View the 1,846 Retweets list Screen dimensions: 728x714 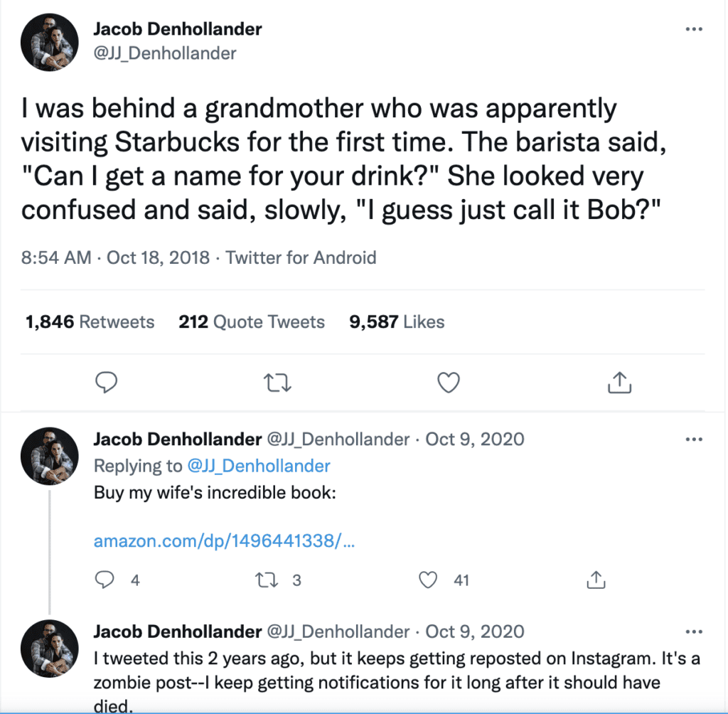(x=90, y=322)
